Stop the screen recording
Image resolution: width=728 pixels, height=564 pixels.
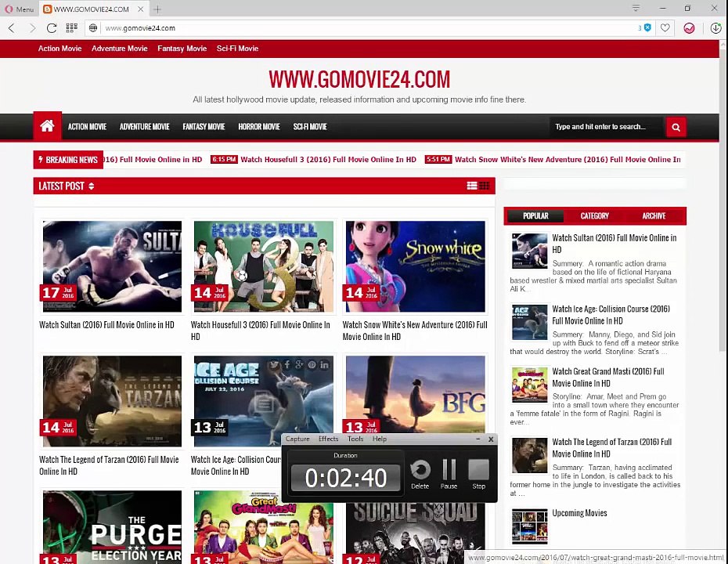pyautogui.click(x=478, y=474)
